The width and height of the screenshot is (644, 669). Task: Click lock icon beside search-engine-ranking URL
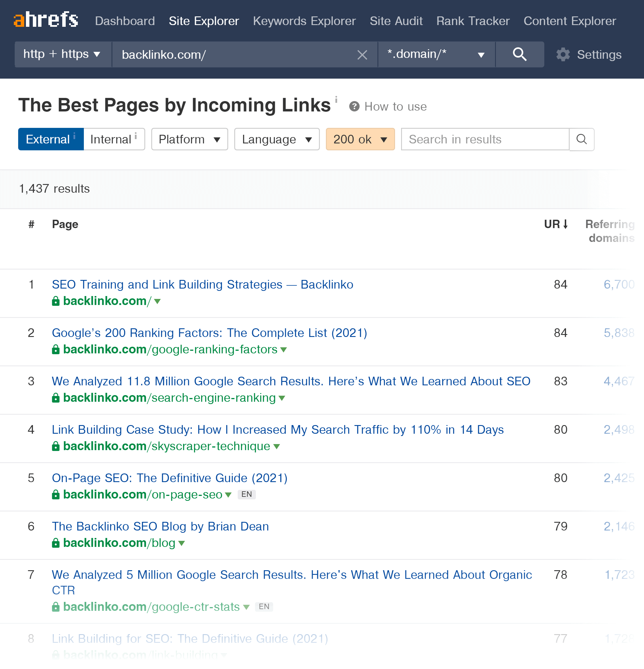tap(56, 398)
